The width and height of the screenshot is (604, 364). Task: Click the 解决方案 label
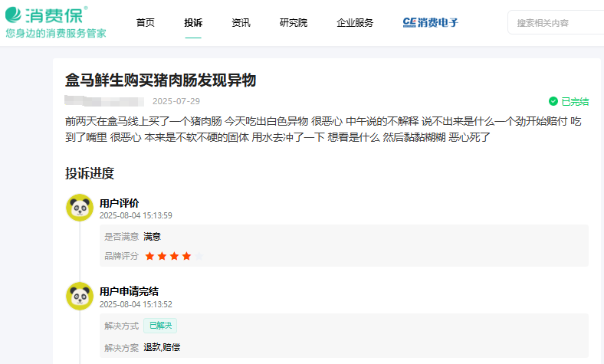(121, 348)
